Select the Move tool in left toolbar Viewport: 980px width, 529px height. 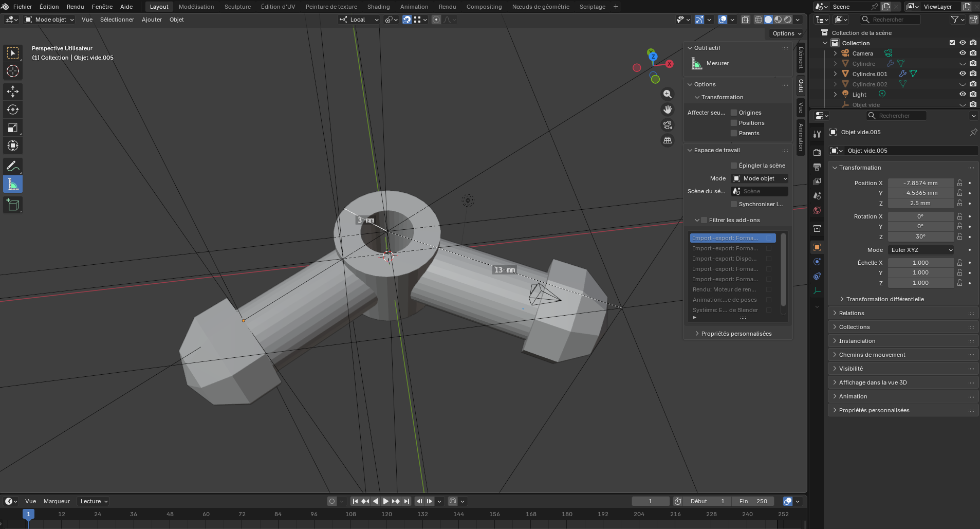click(x=13, y=92)
